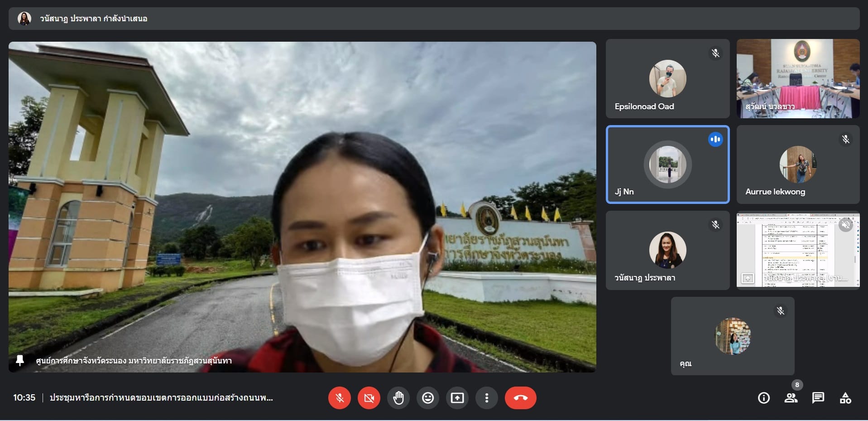Screen dimensions: 868x421
Task: Open the three-dot more options menu
Action: point(487,398)
